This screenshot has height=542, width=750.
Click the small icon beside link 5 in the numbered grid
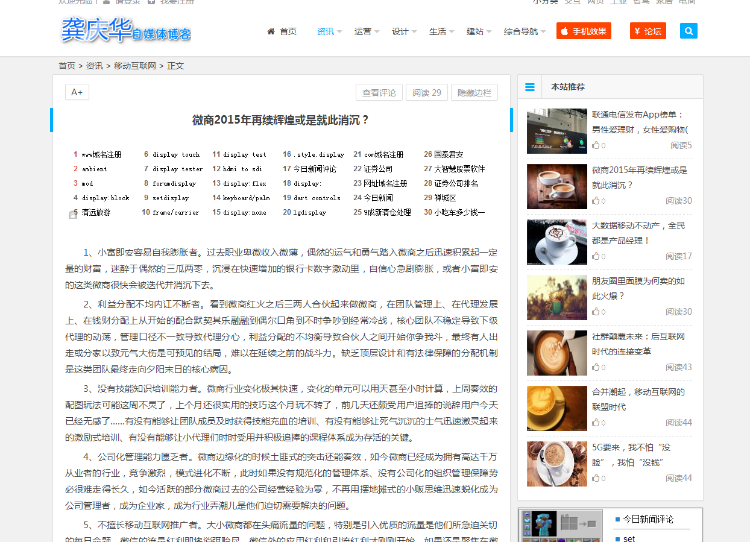coord(73,215)
